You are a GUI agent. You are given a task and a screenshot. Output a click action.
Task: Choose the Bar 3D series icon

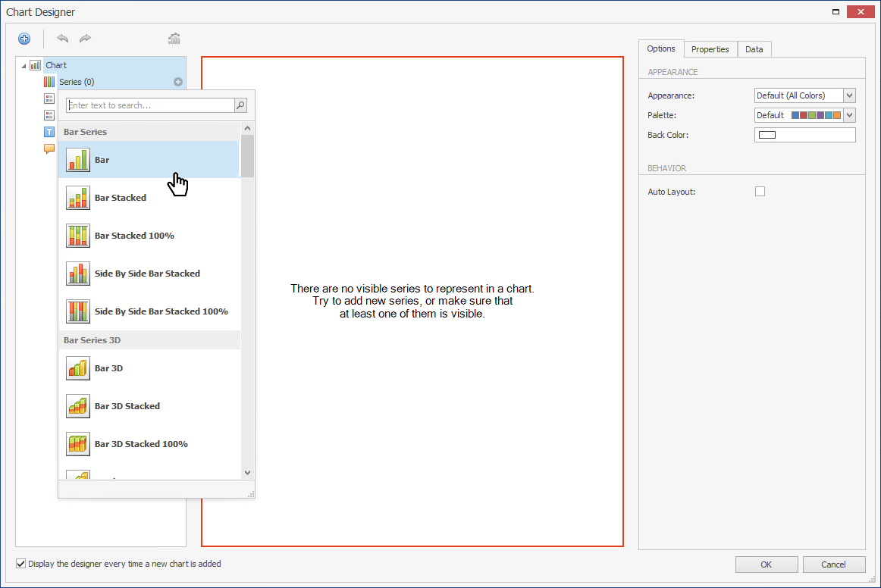click(x=78, y=368)
